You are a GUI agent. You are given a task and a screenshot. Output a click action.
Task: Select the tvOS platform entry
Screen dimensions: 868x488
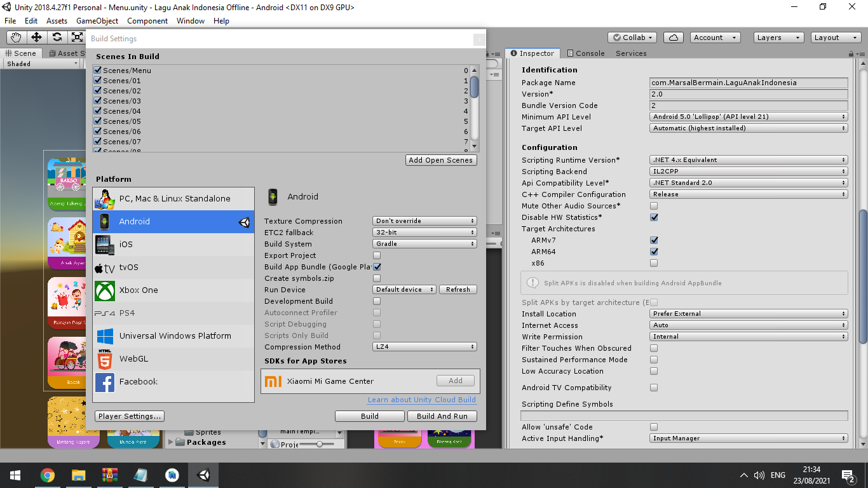tap(173, 268)
